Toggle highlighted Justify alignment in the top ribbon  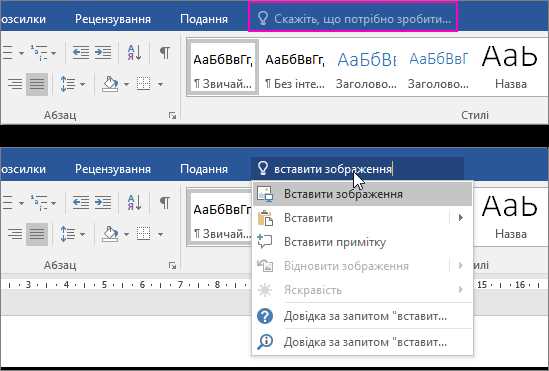[x=37, y=84]
